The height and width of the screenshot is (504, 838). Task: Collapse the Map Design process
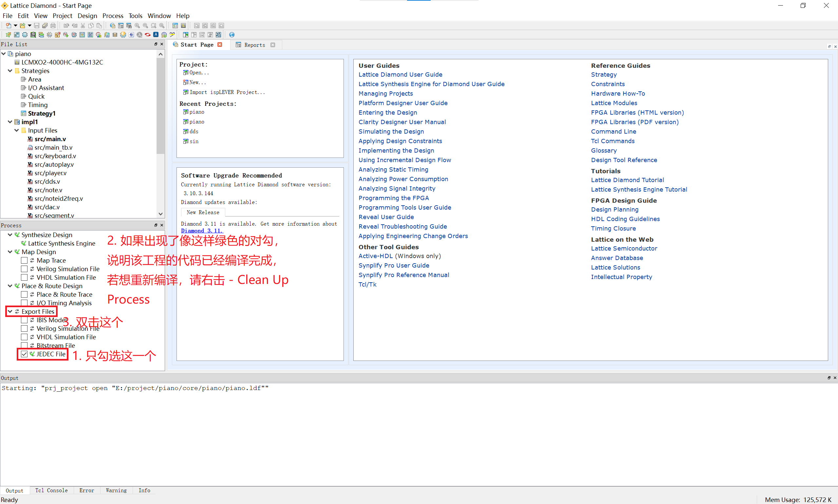tap(10, 252)
